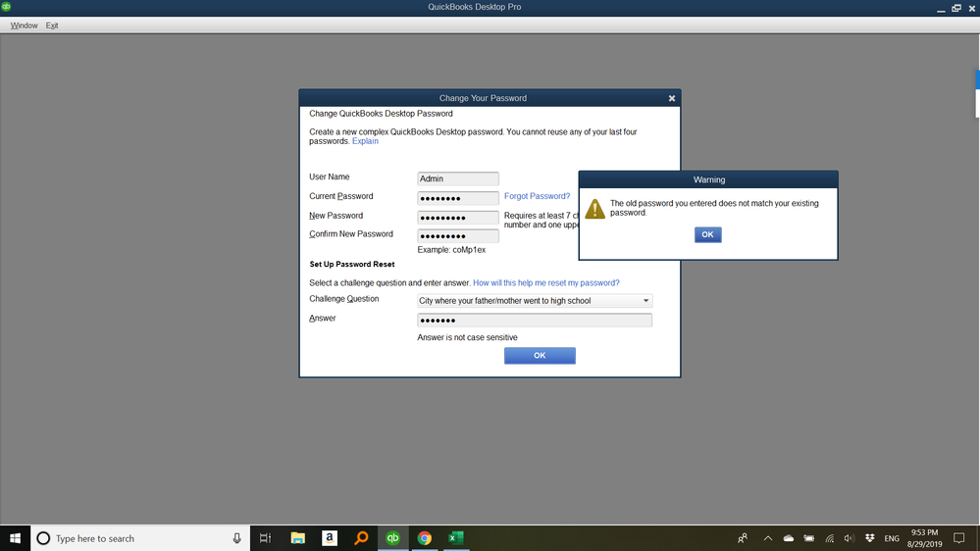This screenshot has height=551, width=980.
Task: Check battery status tray icon
Action: [808, 538]
